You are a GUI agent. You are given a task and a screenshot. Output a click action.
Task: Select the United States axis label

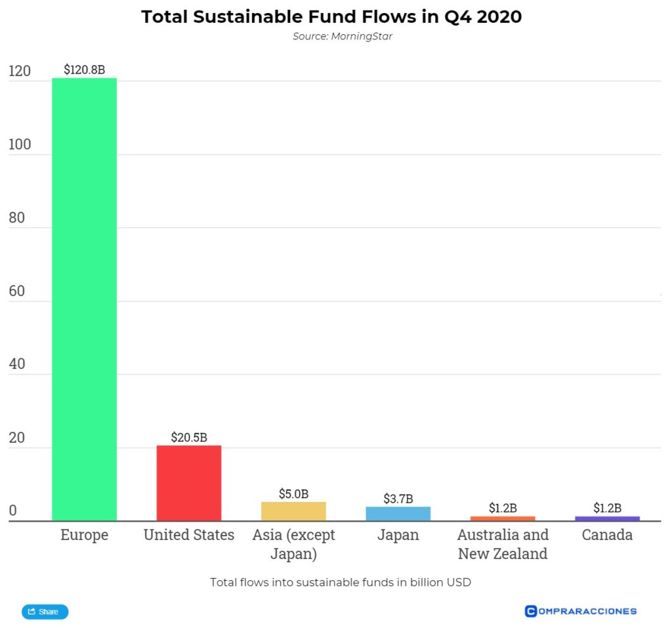click(x=189, y=535)
